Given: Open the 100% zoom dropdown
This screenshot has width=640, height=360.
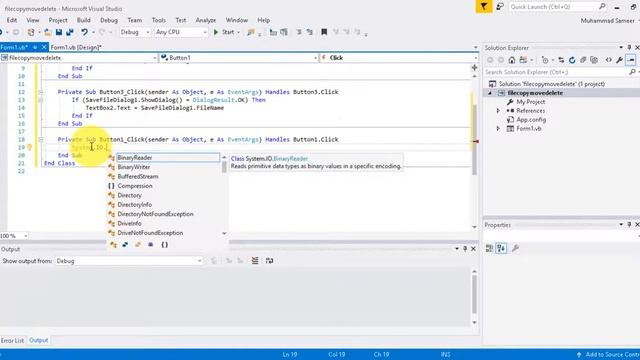Looking at the screenshot, I should pyautogui.click(x=14, y=236).
